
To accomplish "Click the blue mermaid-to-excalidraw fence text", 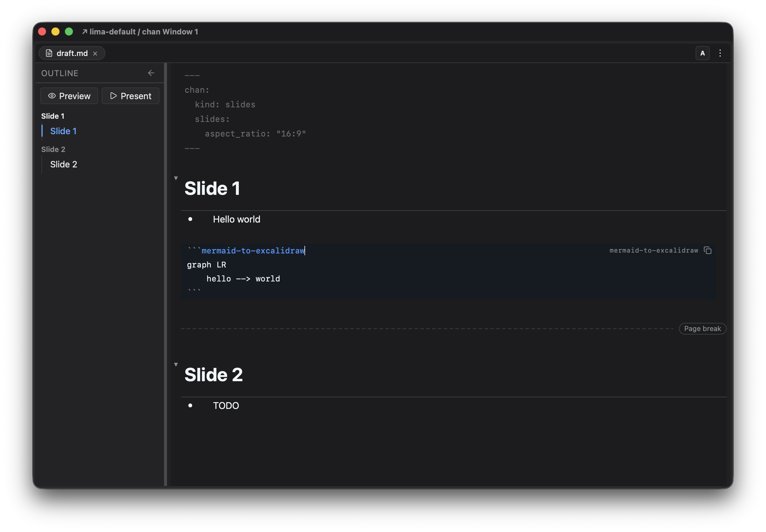I will click(253, 251).
